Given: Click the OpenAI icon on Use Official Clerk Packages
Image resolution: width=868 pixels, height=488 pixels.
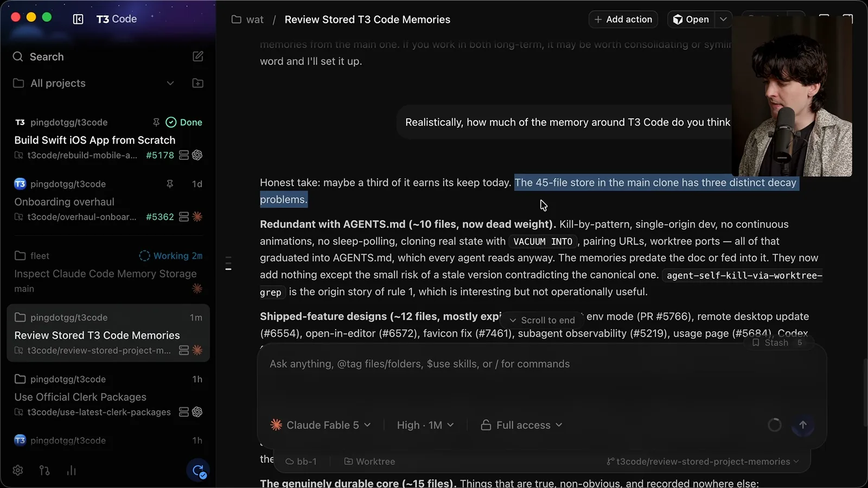Looking at the screenshot, I should 197,412.
